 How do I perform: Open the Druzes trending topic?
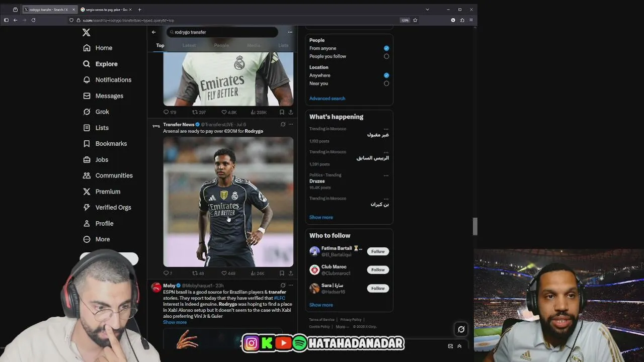tap(317, 181)
